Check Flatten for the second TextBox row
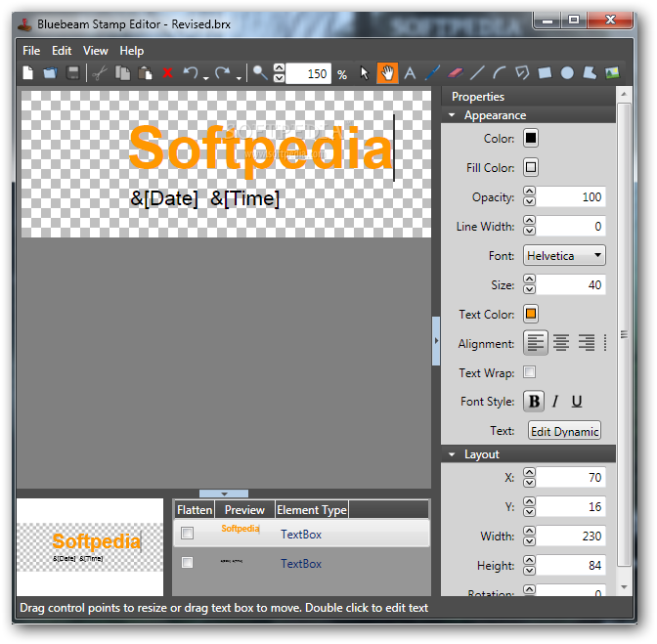Screen dimensions: 657x644 coord(188,562)
